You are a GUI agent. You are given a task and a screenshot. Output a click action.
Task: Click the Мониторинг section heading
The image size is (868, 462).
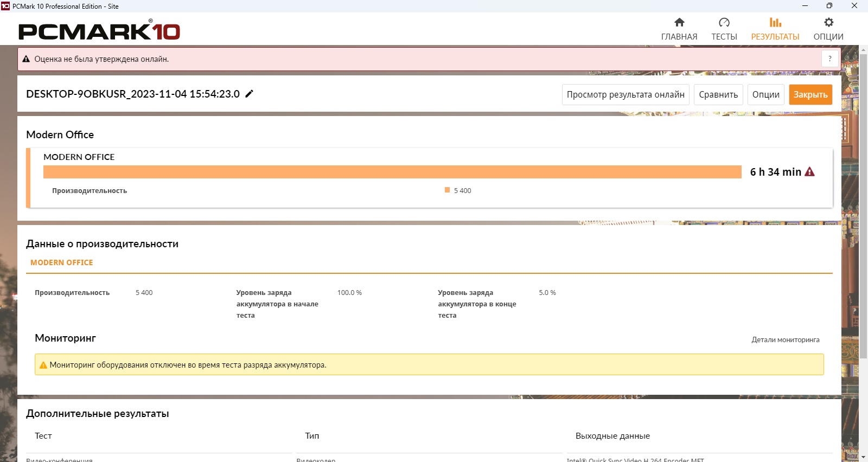click(x=65, y=338)
